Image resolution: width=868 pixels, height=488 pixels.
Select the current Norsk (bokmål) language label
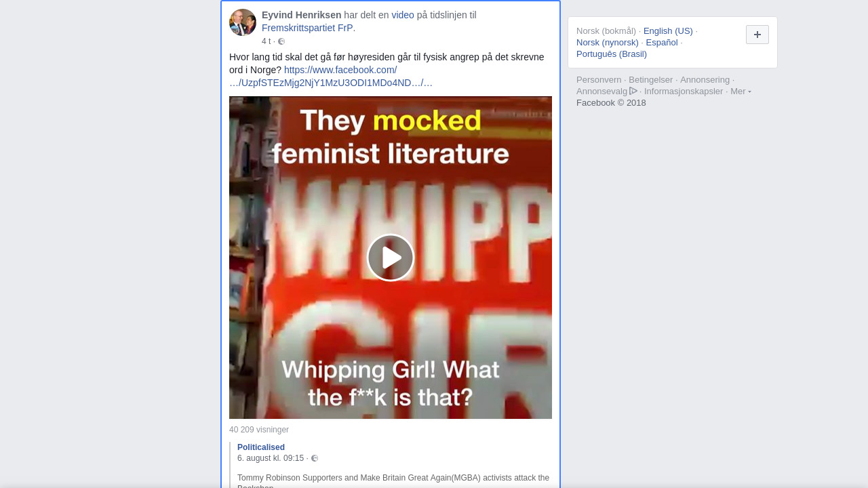[606, 30]
